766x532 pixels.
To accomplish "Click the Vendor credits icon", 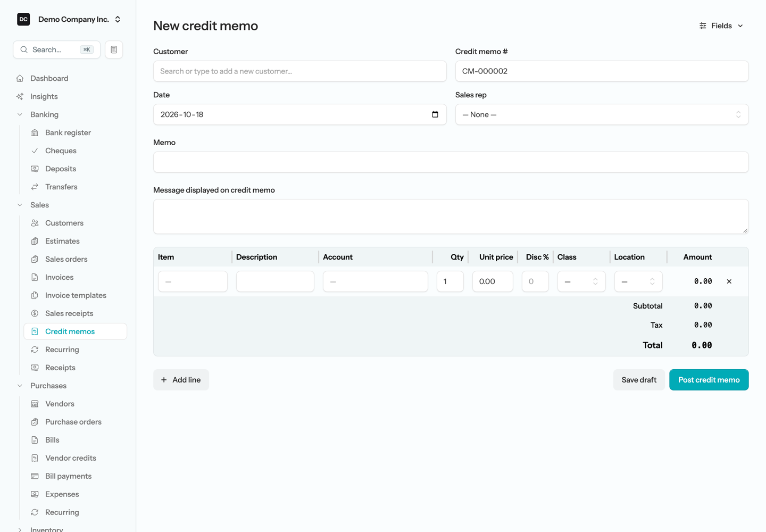I will coord(35,458).
